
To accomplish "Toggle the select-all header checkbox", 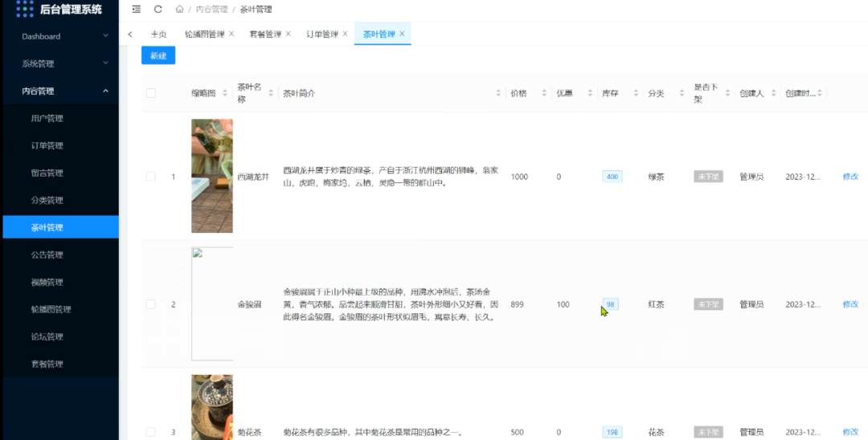I will [150, 93].
